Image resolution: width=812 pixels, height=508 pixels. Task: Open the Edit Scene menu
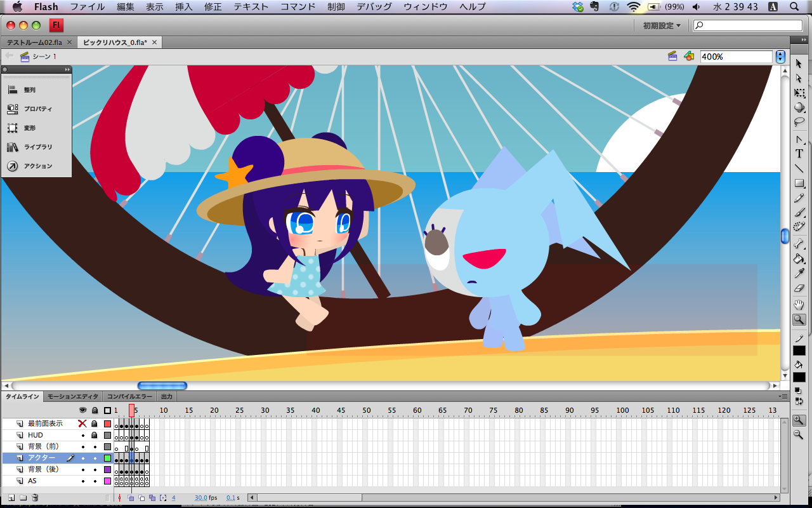point(672,57)
